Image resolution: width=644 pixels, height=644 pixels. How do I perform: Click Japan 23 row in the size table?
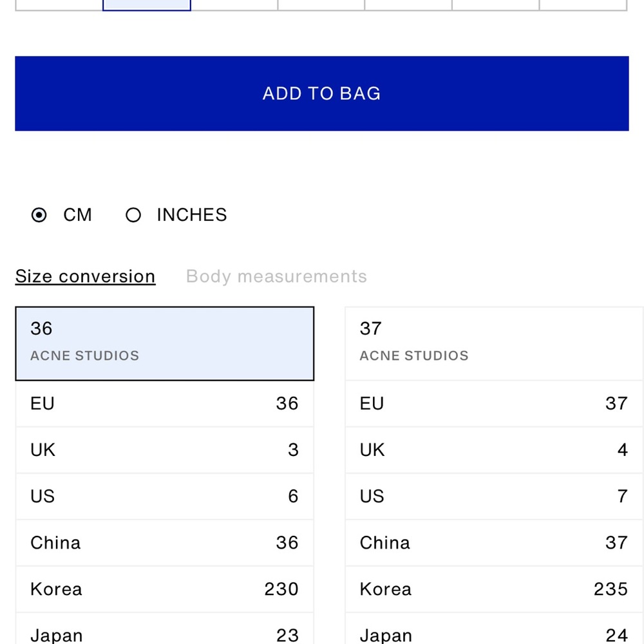tap(165, 629)
